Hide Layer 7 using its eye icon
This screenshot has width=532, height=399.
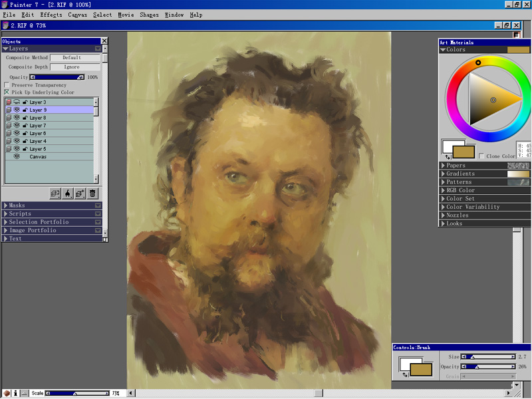pos(17,125)
